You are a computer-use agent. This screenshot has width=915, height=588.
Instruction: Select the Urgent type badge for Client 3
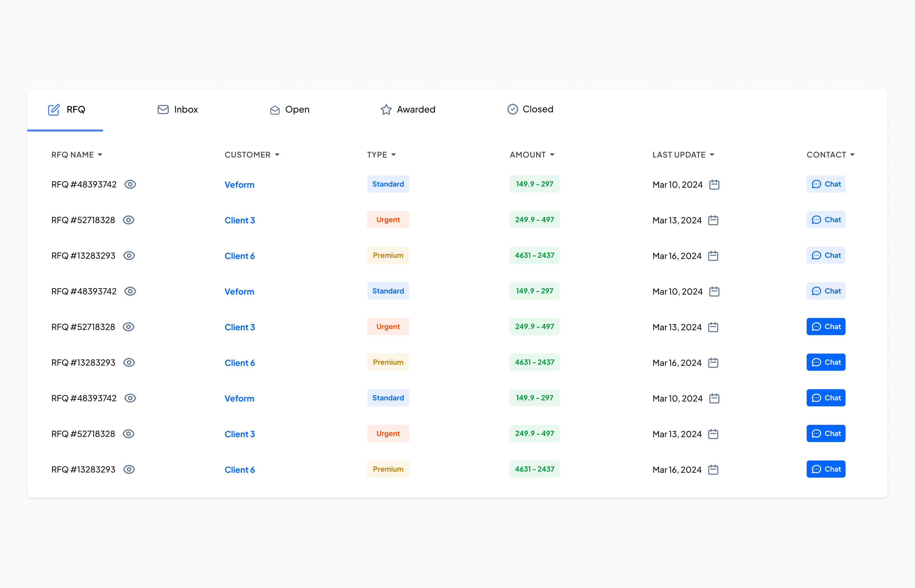[388, 219]
